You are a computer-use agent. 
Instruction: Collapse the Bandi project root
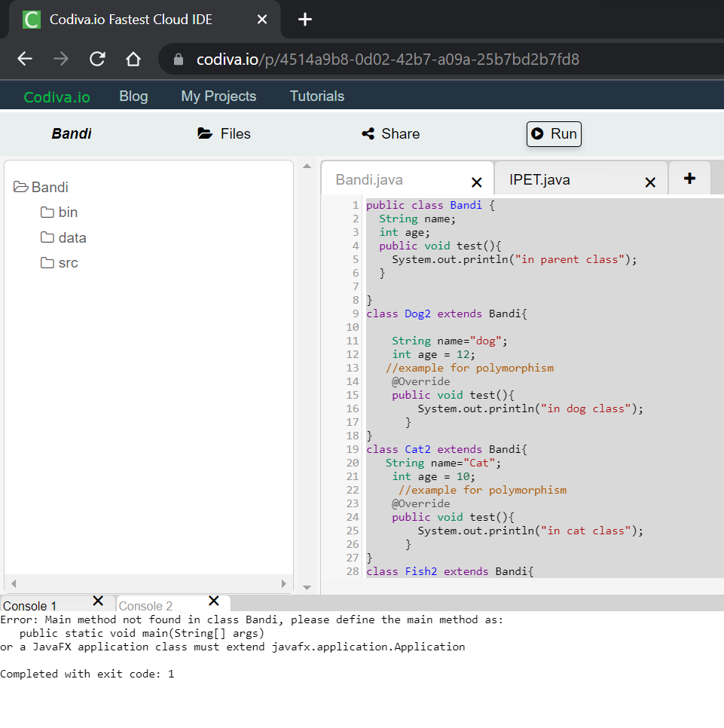pos(20,187)
